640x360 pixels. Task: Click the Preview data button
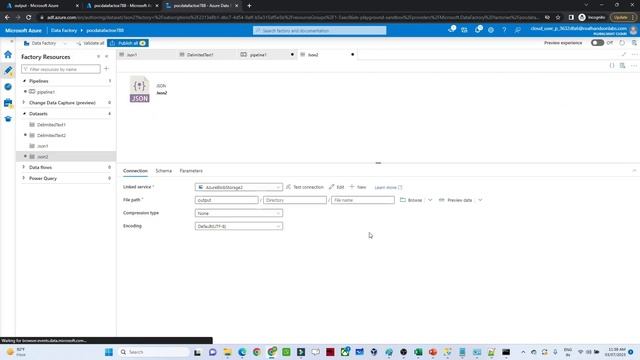coord(456,200)
